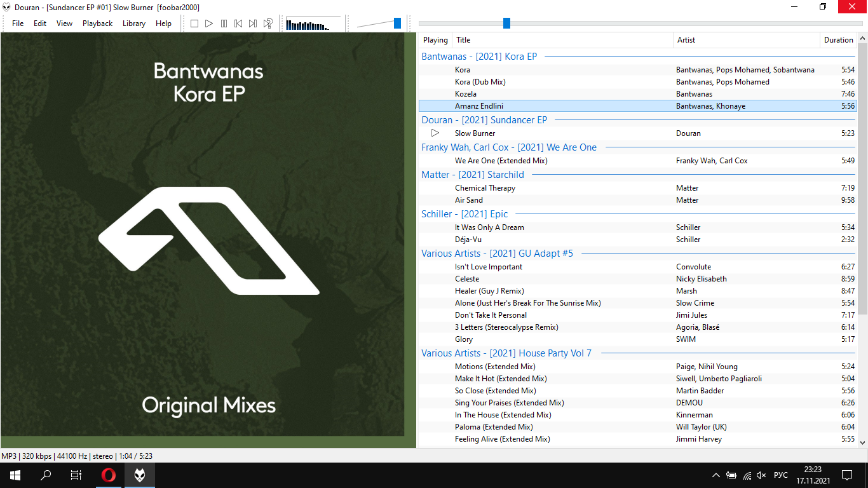The height and width of the screenshot is (488, 868).
Task: Select the track "3 Letters (Stereocalypse Remix)"
Action: pos(638,327)
